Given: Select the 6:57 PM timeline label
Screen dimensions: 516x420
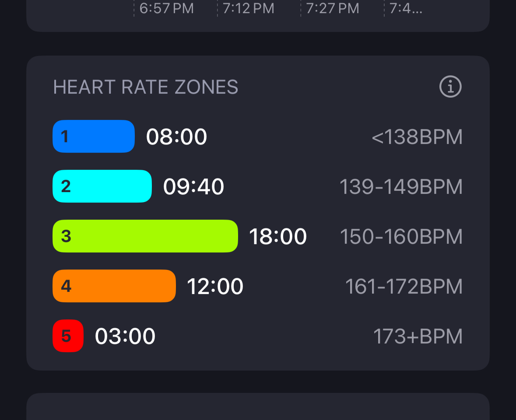Looking at the screenshot, I should click(165, 8).
